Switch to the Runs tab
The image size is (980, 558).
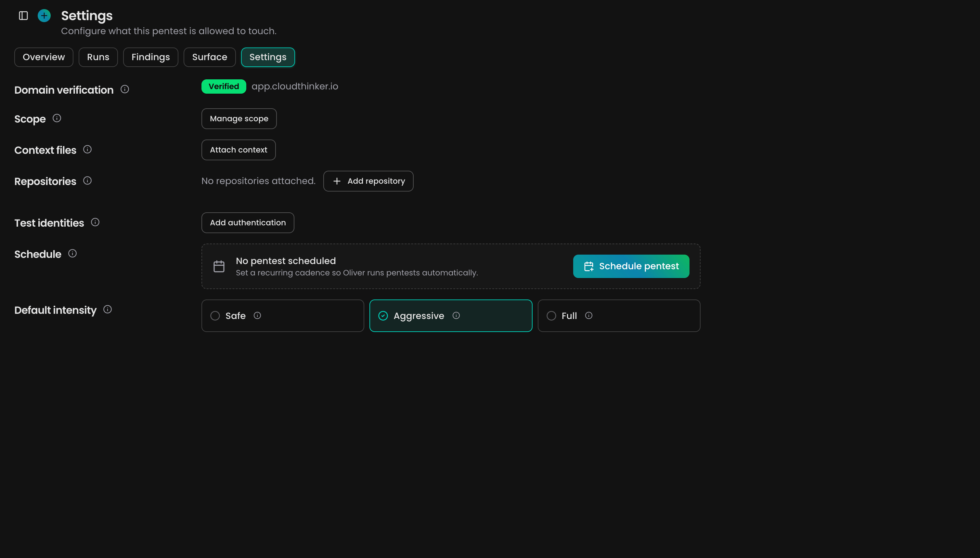coord(98,57)
